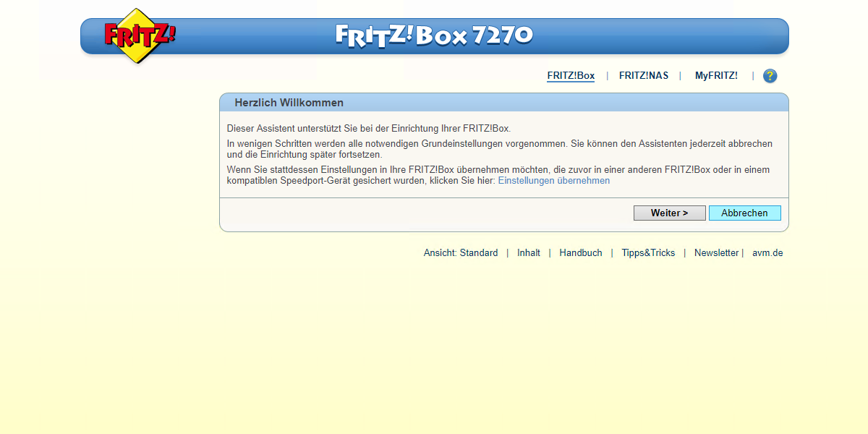Click the sentence starting 'In wenigen Schritten'
Image resolution: width=868 pixels, height=434 pixels.
tap(500, 149)
